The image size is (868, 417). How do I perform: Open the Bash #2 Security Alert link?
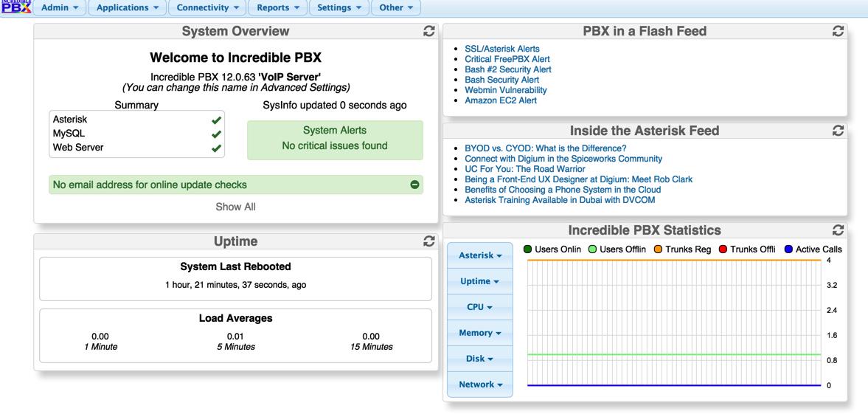click(x=508, y=69)
